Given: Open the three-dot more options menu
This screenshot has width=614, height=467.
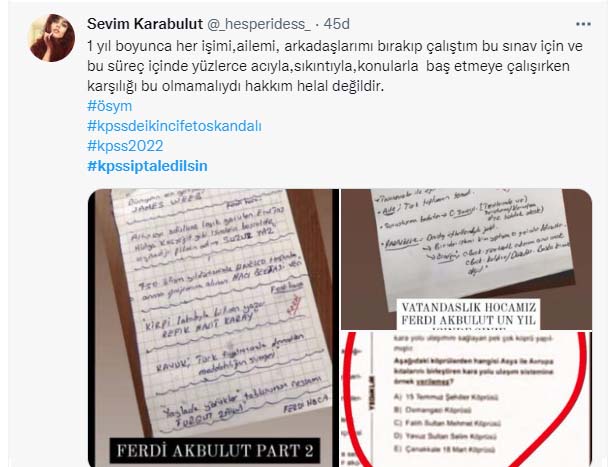Looking at the screenshot, I should click(583, 24).
